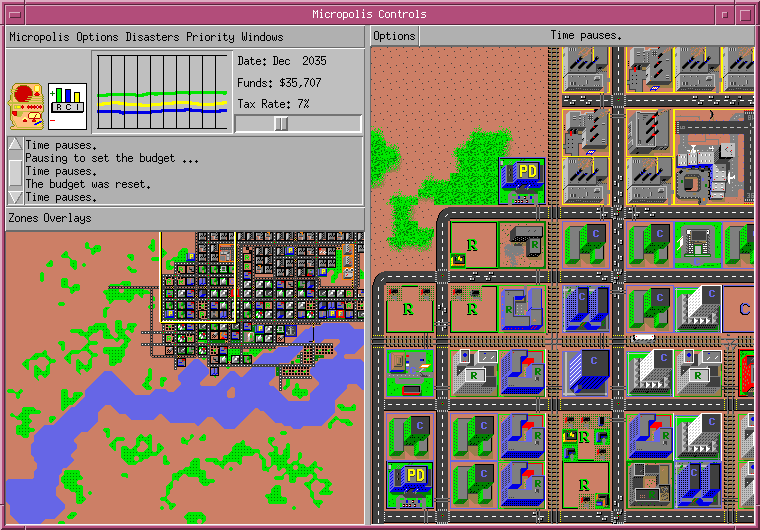Click the 'Micropolis Controls' title bar
The image size is (760, 530).
369,14
